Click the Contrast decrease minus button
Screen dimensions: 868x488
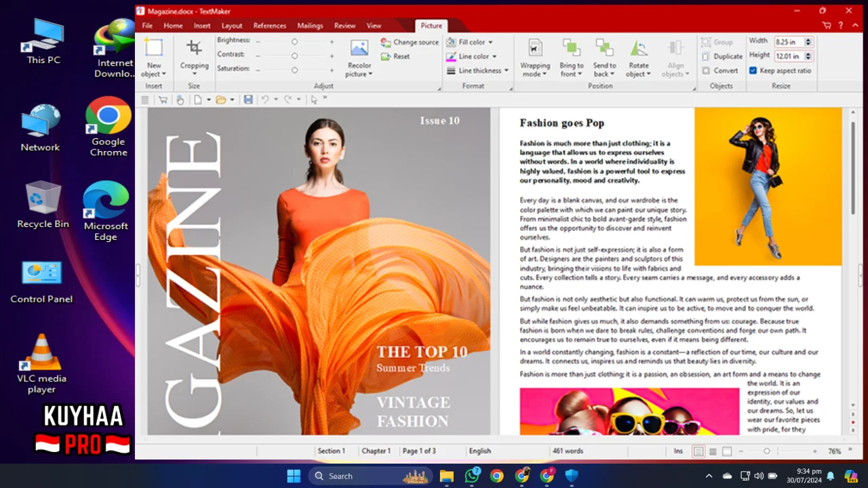pyautogui.click(x=258, y=56)
